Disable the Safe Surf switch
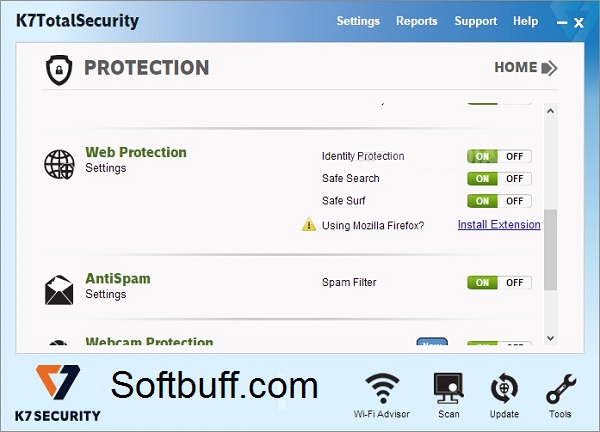Screen dimensions: 600x432 coord(515,201)
